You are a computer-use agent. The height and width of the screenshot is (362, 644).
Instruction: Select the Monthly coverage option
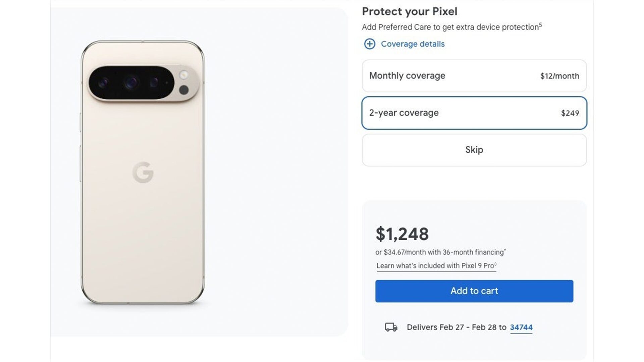click(474, 76)
